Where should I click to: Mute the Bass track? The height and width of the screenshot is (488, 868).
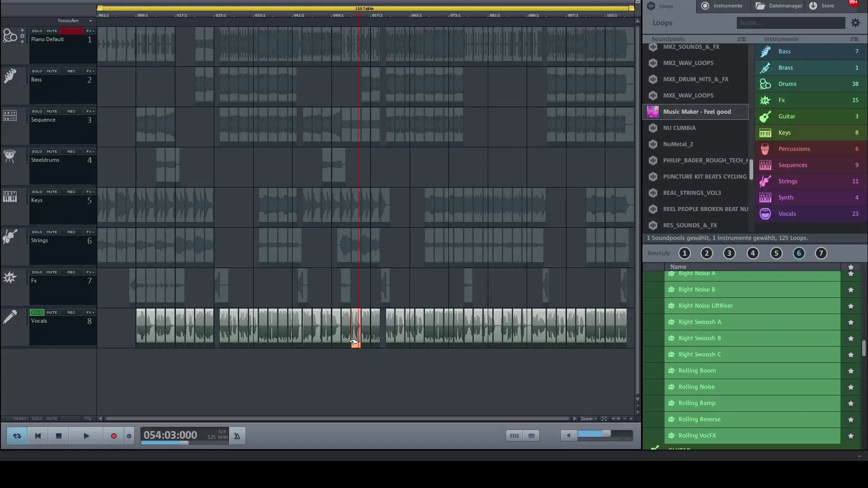tap(52, 71)
